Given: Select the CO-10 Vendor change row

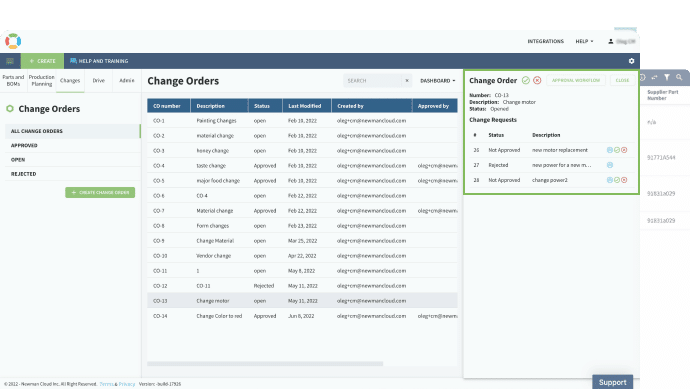Looking at the screenshot, I should coord(302,256).
